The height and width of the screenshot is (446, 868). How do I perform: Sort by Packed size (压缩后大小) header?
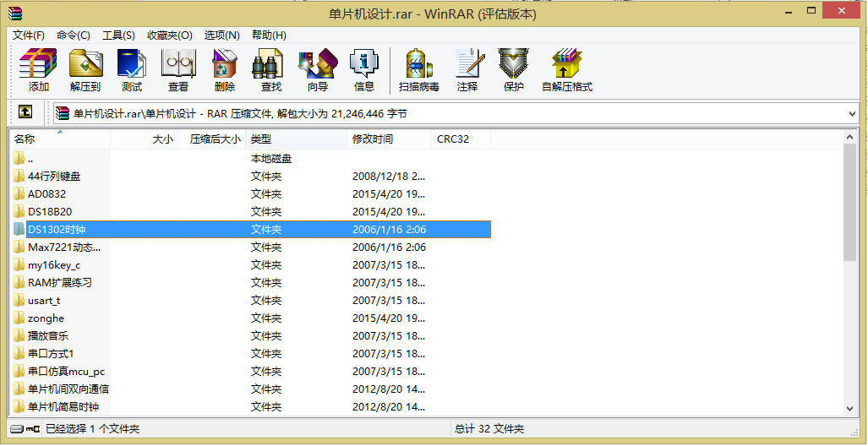tap(212, 139)
